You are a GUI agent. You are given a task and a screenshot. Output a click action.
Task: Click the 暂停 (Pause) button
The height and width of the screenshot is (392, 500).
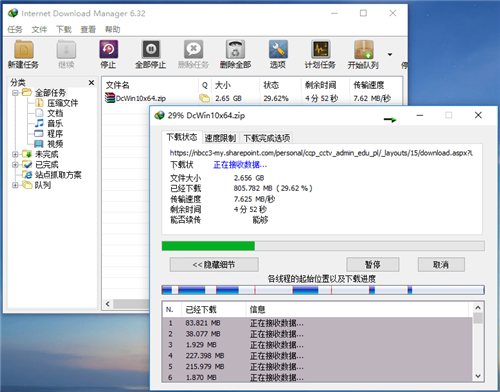[373, 265]
